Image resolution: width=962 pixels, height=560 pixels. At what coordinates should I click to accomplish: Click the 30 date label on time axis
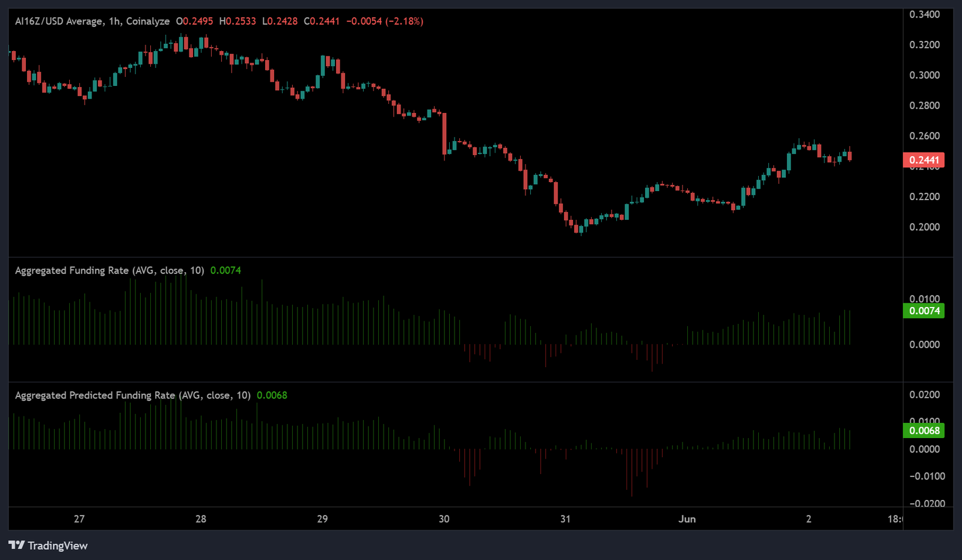(444, 519)
